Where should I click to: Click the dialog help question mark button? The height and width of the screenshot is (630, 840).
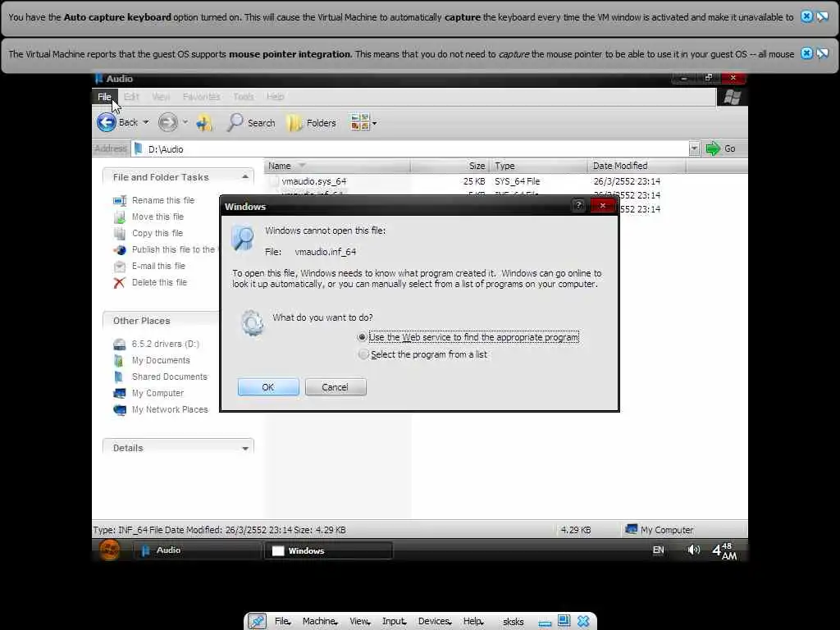pos(578,205)
